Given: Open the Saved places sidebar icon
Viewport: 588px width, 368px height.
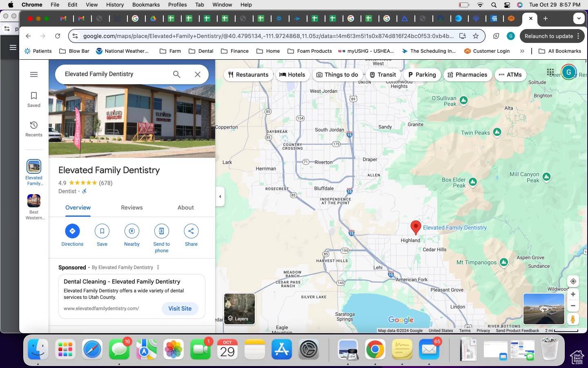Looking at the screenshot, I should click(34, 99).
